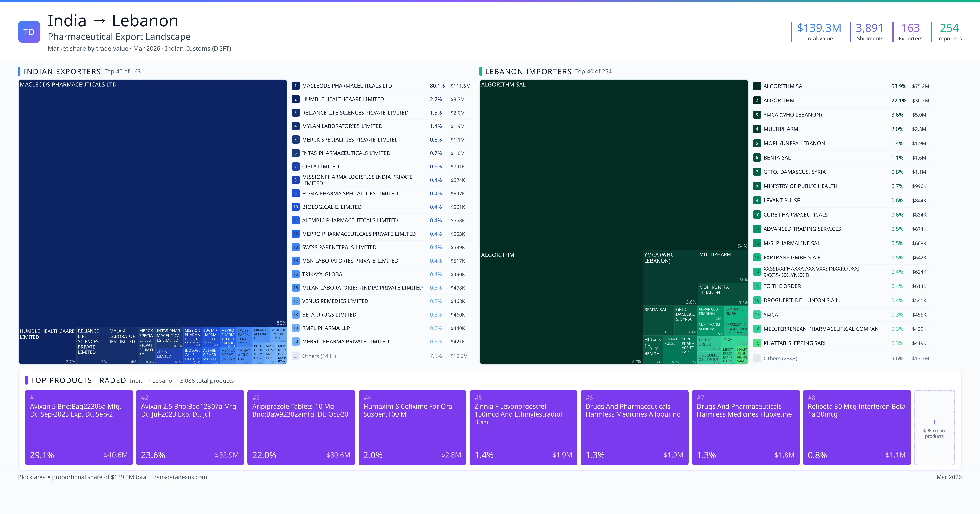This screenshot has width=980, height=514.
Task: Click the ellipsis badge beside Others (234+)
Action: pyautogui.click(x=757, y=359)
